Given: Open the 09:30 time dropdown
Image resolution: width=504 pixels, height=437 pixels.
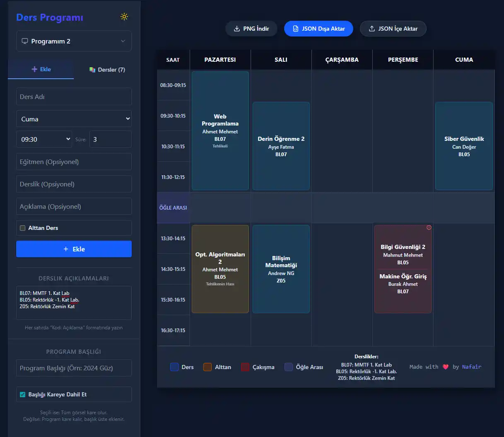Looking at the screenshot, I should (x=44, y=139).
